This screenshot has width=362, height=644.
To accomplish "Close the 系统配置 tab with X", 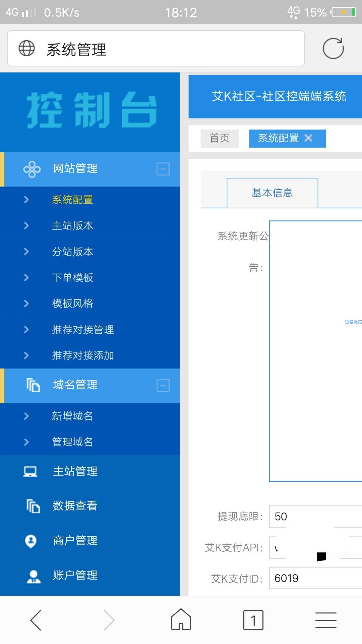I will click(308, 138).
